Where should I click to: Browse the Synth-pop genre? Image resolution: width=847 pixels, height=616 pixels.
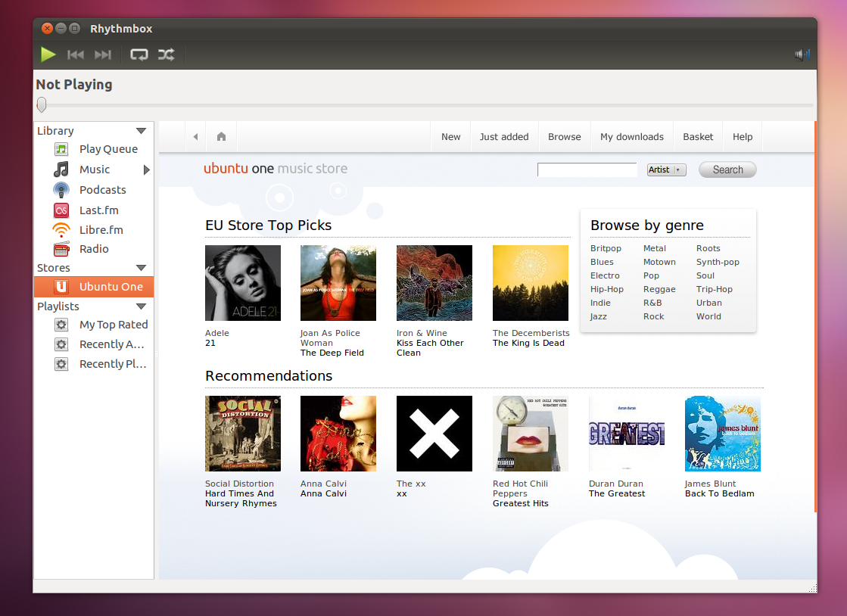718,262
